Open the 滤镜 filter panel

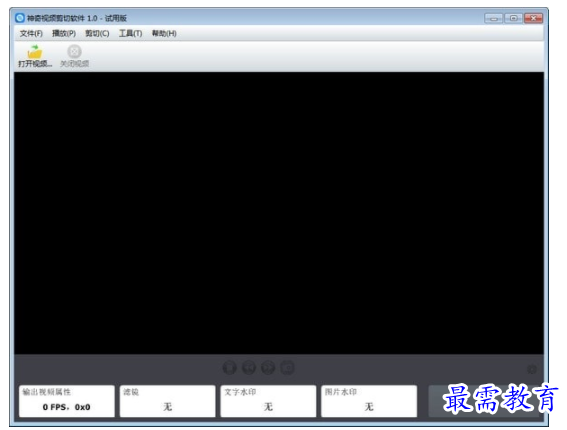[167, 401]
